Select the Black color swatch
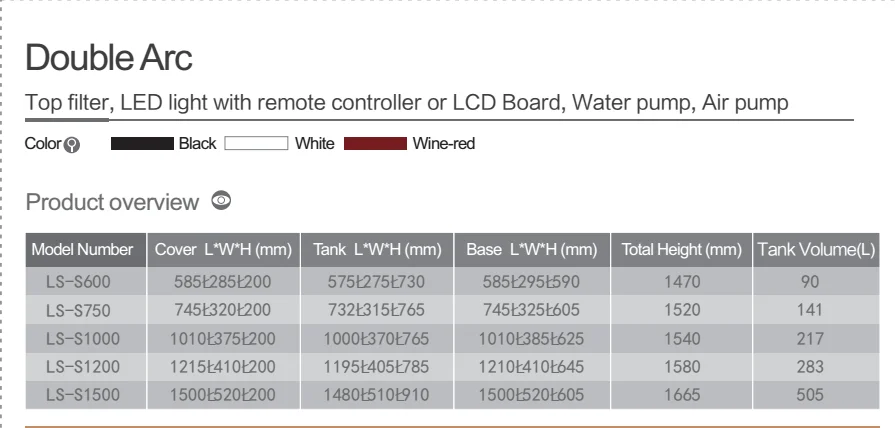The height and width of the screenshot is (428, 895). tap(142, 145)
